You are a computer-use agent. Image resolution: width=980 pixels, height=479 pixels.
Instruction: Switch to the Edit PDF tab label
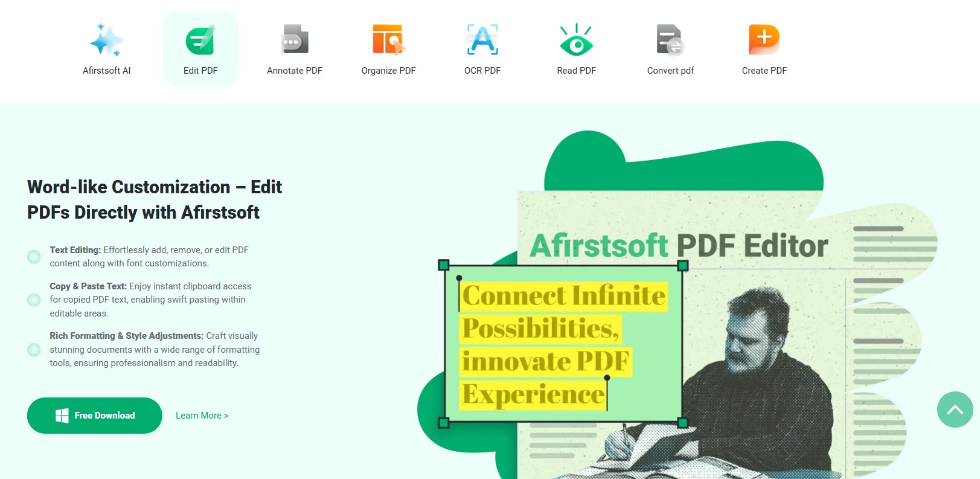coord(200,71)
